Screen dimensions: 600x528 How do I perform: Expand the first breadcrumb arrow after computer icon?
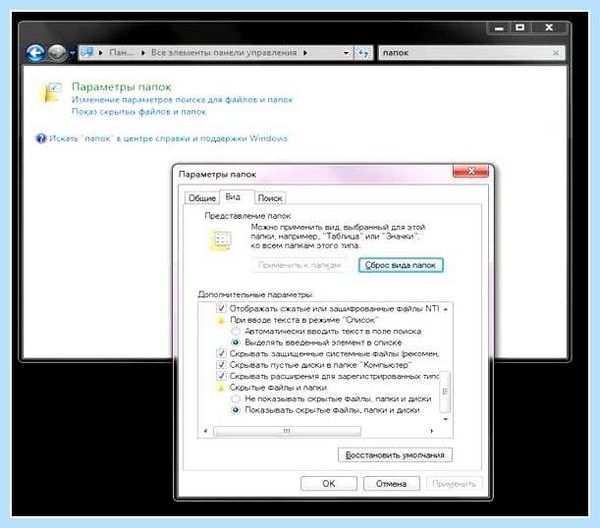click(101, 53)
